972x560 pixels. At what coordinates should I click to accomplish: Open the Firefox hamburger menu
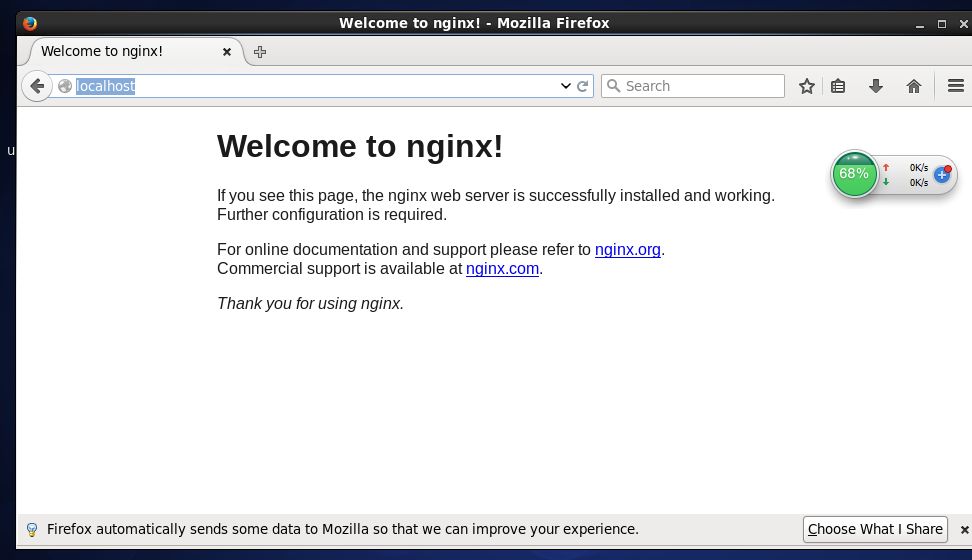click(955, 86)
